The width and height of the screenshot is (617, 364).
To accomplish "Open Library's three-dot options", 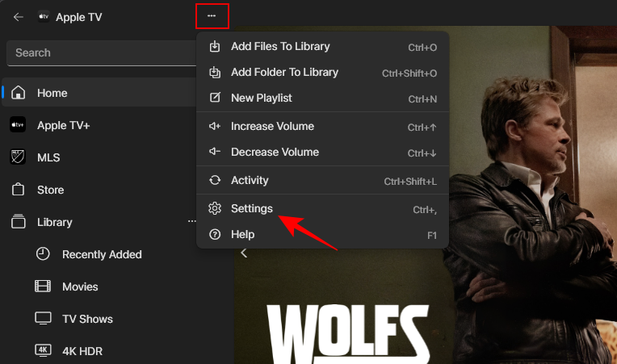I will click(191, 221).
